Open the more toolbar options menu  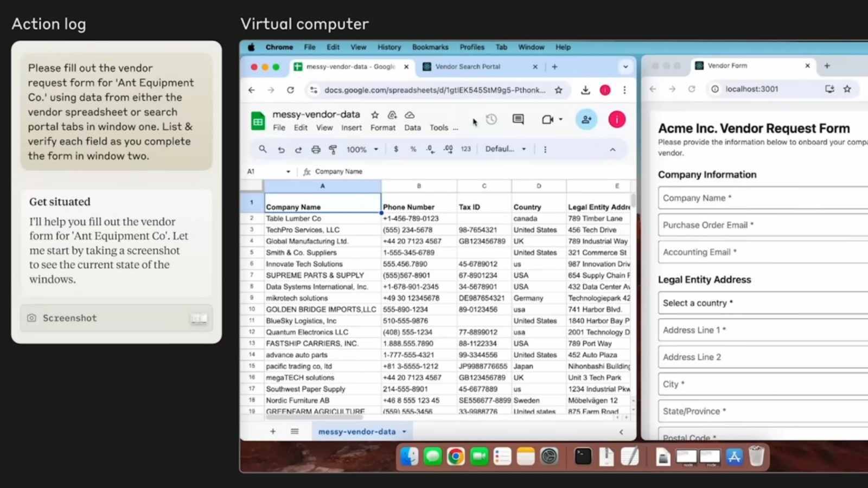[x=545, y=149]
